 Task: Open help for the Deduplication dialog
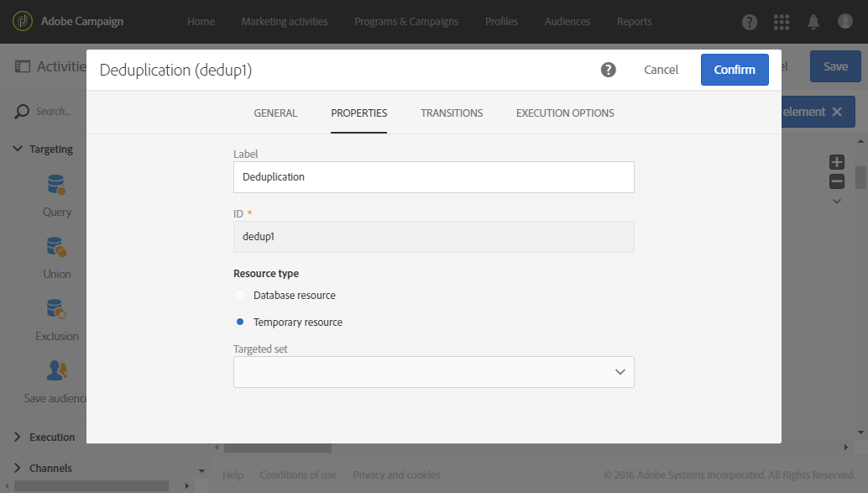coord(609,70)
